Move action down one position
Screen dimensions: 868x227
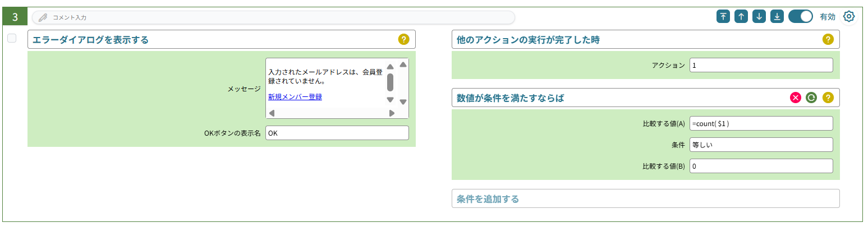[x=759, y=16]
